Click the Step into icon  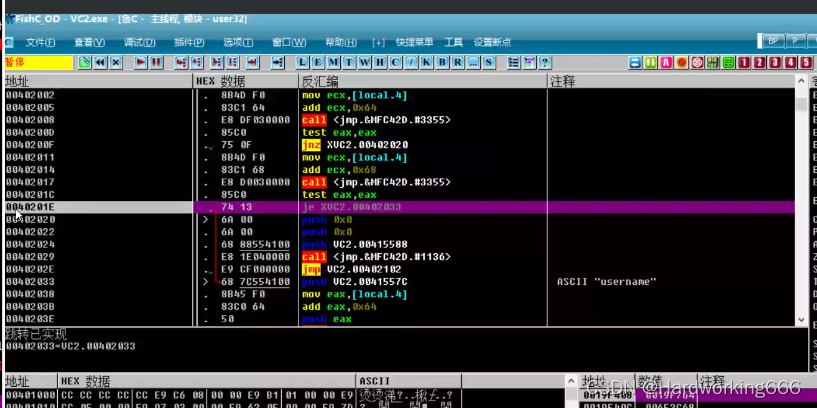tap(181, 63)
